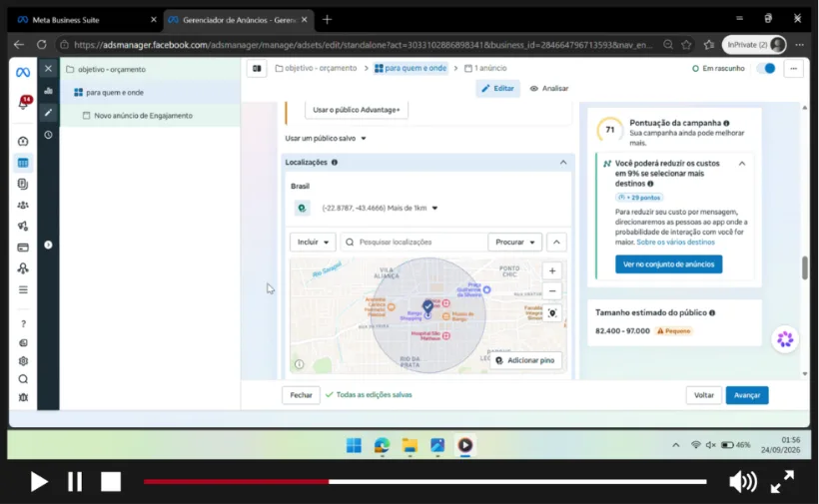Select the pencil edit icon in dark rail
The height and width of the screenshot is (504, 819).
48,112
